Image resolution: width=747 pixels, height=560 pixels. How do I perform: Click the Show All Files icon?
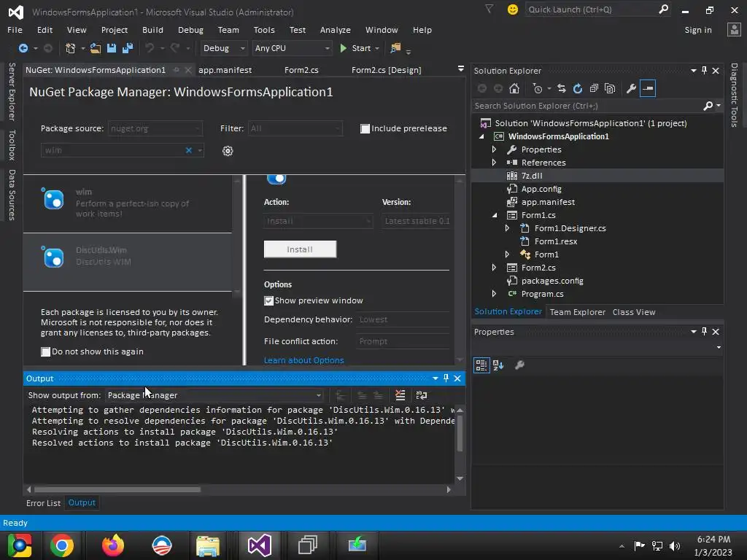[610, 88]
